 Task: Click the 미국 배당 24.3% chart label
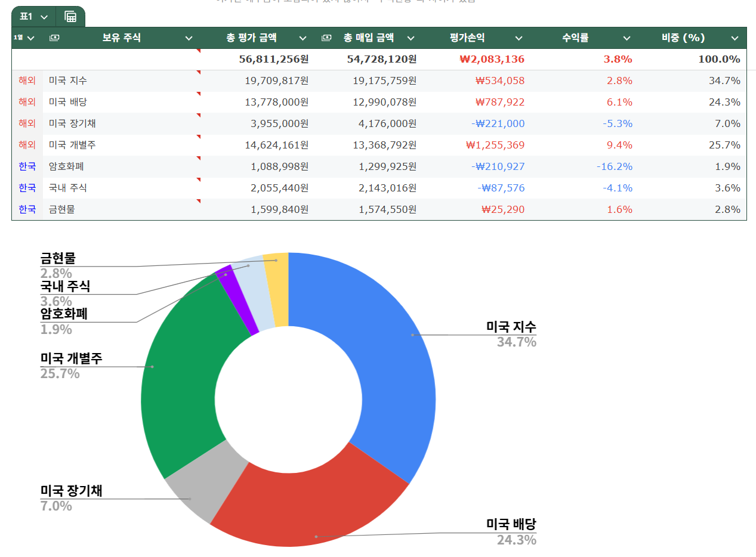pos(511,532)
